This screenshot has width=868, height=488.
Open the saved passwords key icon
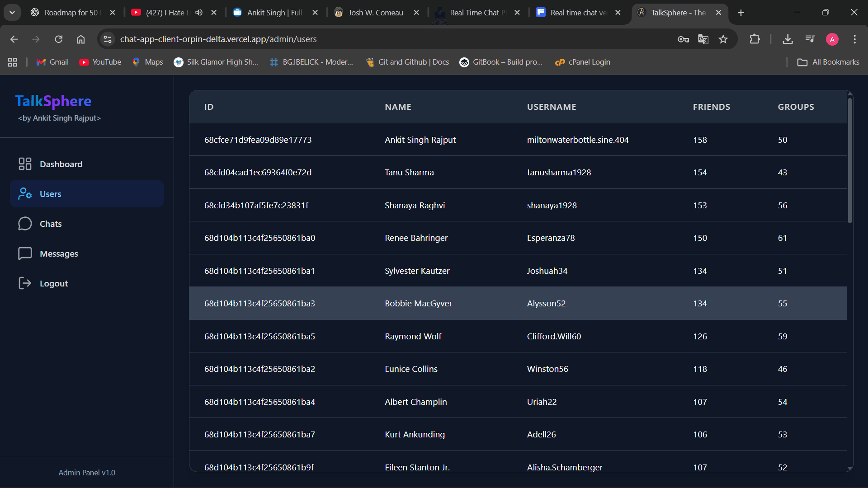(683, 39)
